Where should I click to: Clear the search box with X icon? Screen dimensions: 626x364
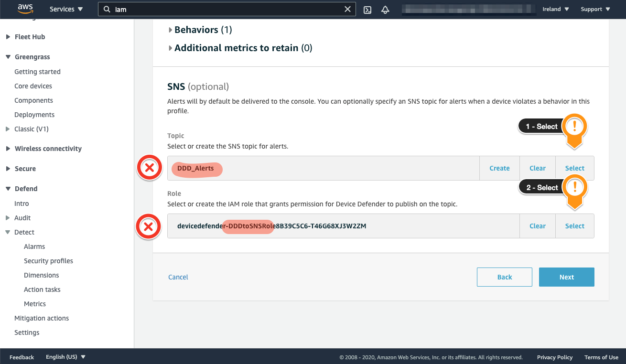348,9
